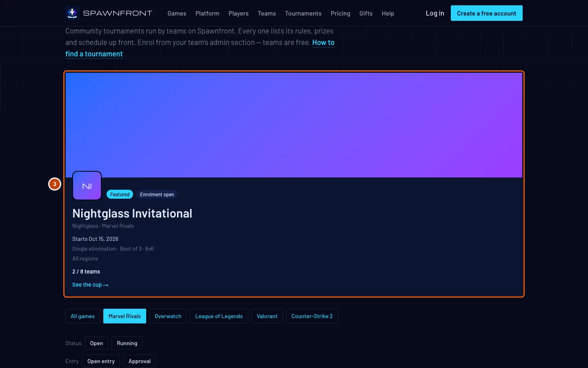Screen dimensions: 588x368
Task: Open the Tournaments menu item
Action: coord(303,13)
